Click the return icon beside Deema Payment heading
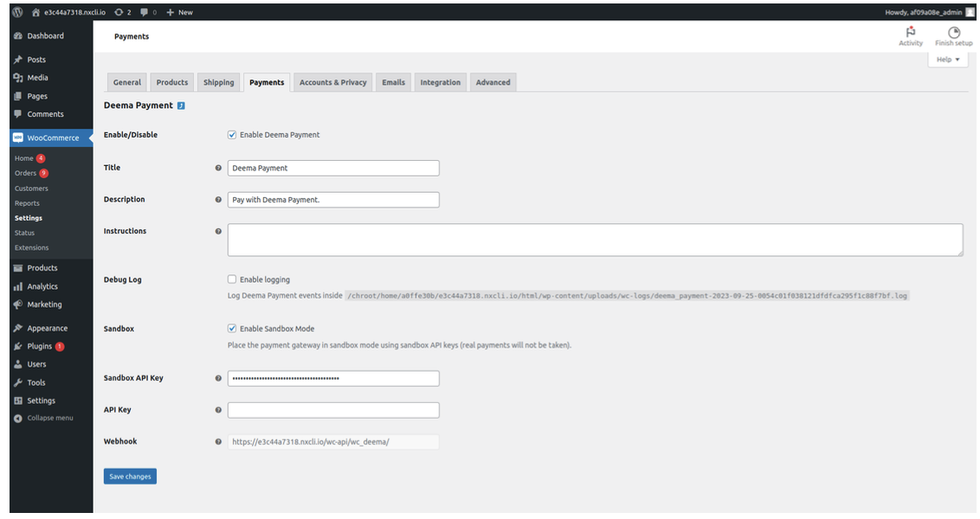 181,106
